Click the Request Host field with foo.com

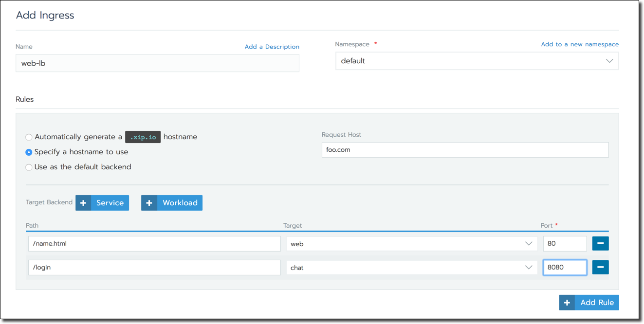[465, 150]
